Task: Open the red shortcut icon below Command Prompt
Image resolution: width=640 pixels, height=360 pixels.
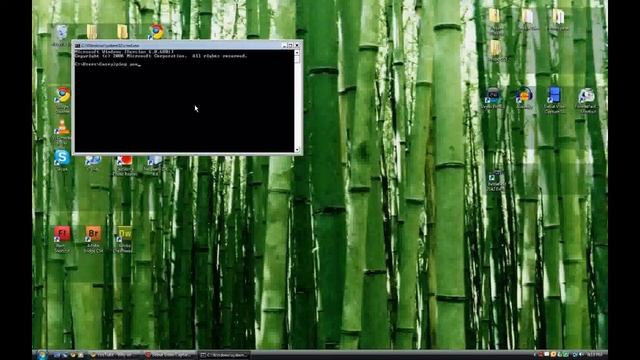Action: click(x=124, y=160)
